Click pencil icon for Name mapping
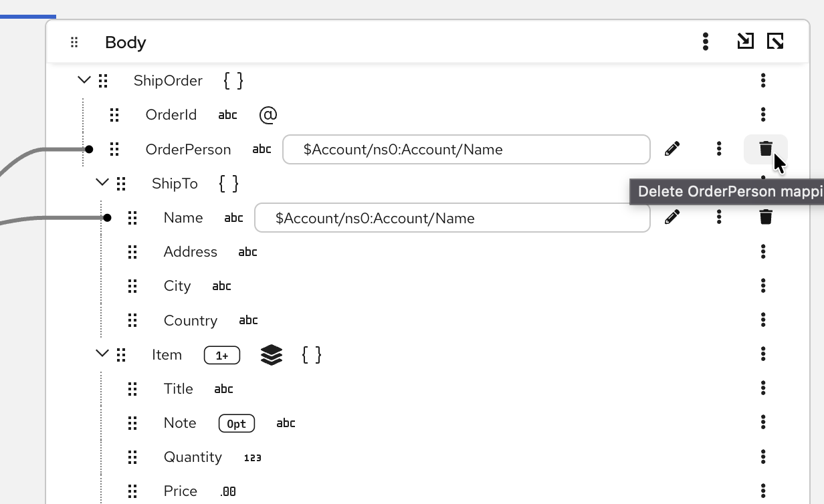The image size is (824, 504). (672, 217)
